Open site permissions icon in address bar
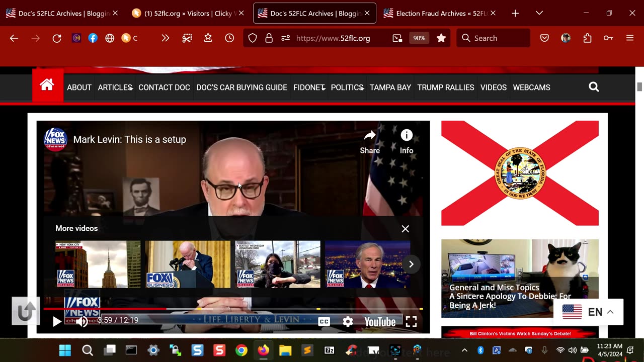Image resolution: width=644 pixels, height=362 pixels. tap(285, 38)
